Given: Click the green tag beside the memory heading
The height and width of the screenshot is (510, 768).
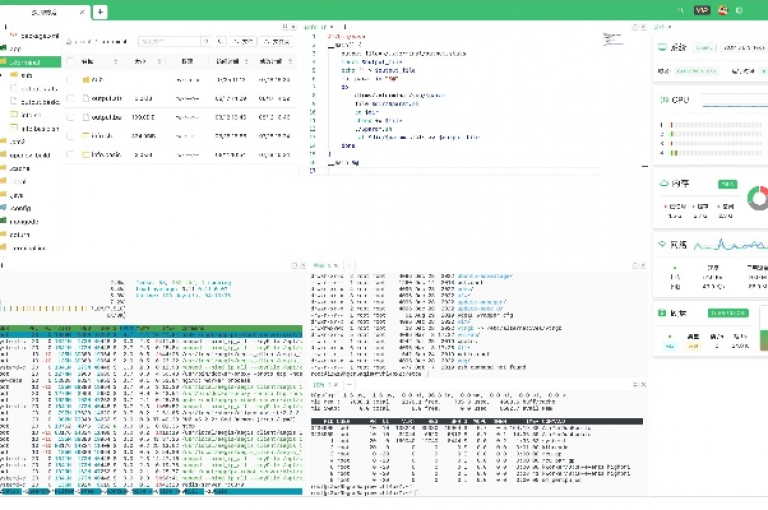Looking at the screenshot, I should tap(727, 184).
